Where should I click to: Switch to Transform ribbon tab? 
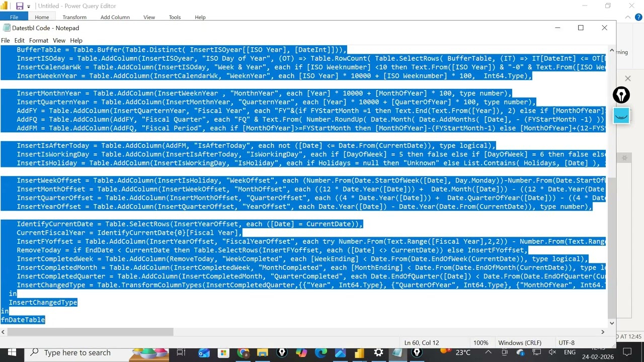(74, 17)
